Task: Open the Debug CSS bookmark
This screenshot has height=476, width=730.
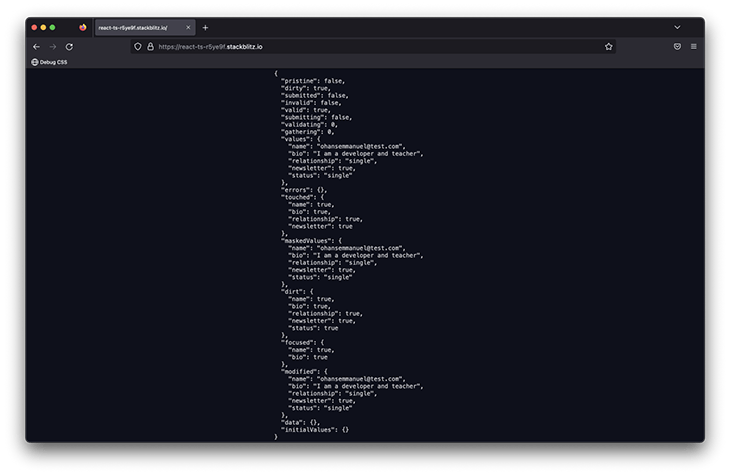Action: click(x=50, y=62)
